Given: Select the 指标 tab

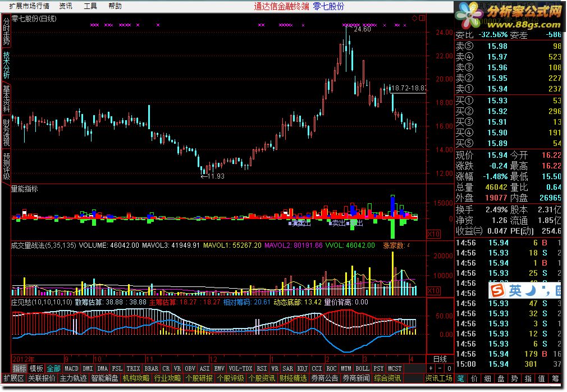Looking at the screenshot, I should 19,368.
